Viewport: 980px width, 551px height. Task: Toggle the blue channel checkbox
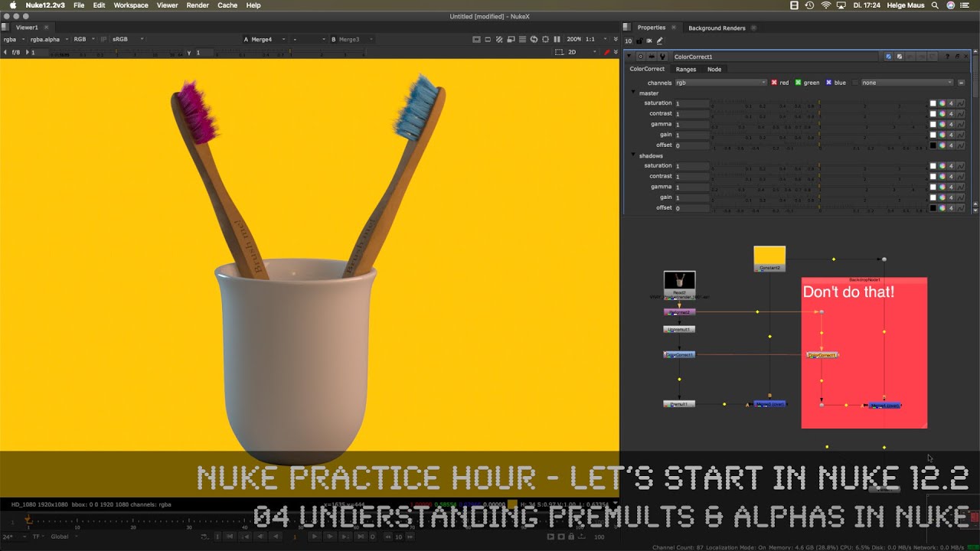pyautogui.click(x=828, y=83)
